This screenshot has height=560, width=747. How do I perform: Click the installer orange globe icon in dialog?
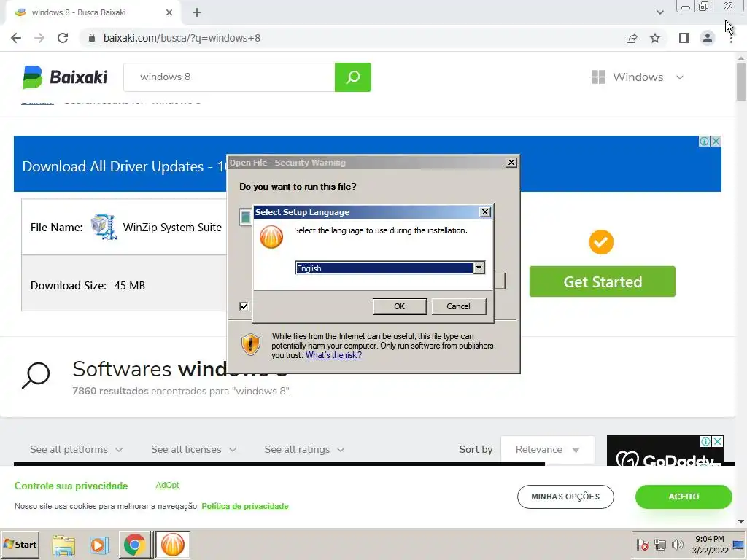point(271,237)
